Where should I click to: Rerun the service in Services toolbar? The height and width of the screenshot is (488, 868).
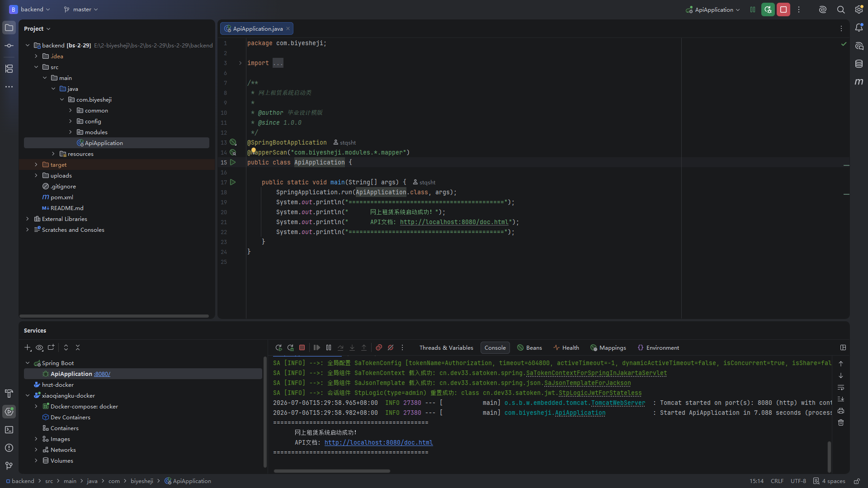278,347
